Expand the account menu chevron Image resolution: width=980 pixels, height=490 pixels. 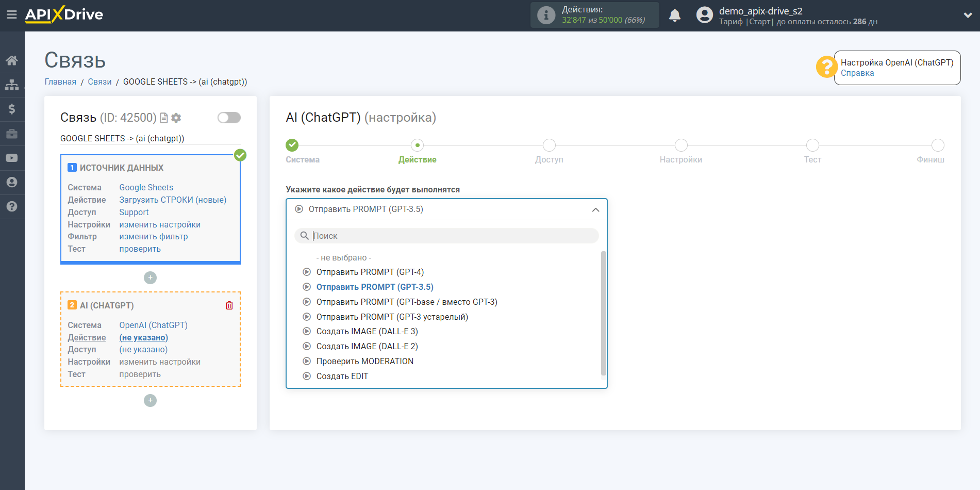pyautogui.click(x=968, y=15)
